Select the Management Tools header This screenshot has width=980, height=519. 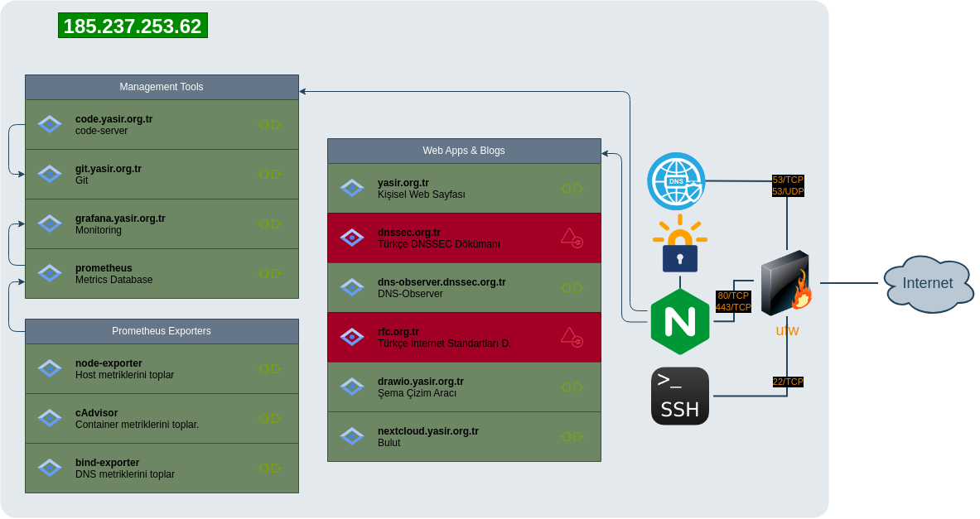(162, 87)
